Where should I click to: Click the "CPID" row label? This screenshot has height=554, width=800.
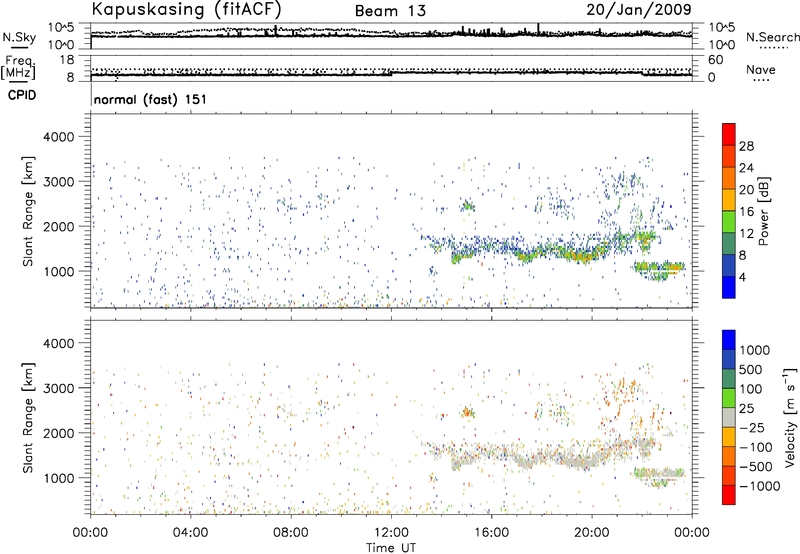pos(22,95)
